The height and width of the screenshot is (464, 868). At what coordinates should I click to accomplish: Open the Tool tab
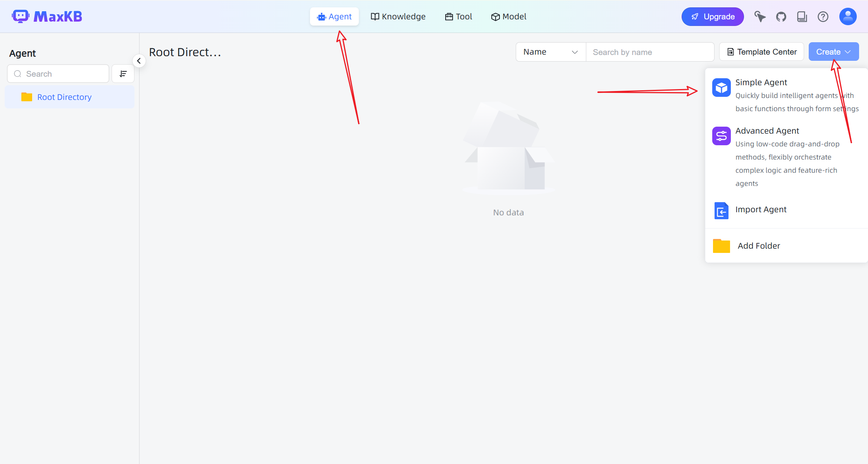point(458,17)
